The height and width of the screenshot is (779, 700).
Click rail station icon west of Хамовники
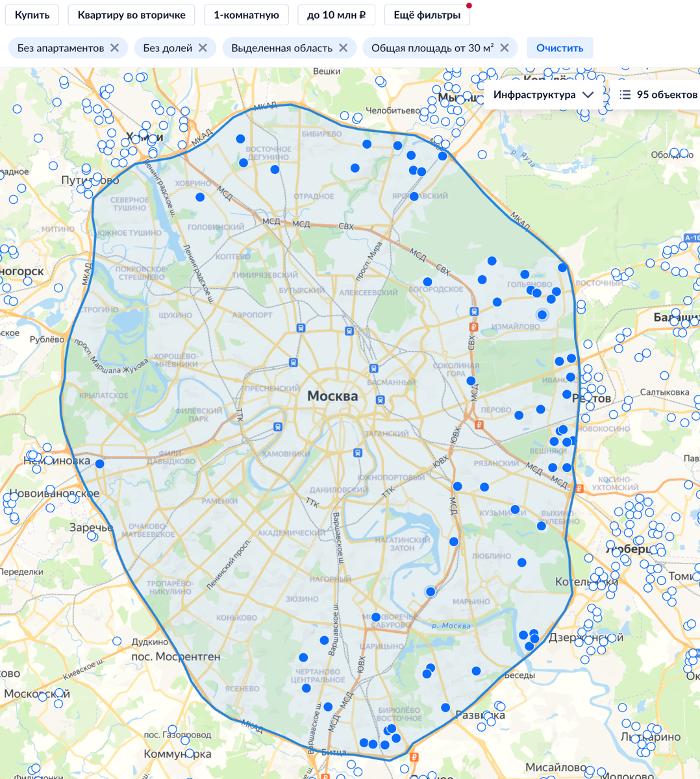(278, 427)
